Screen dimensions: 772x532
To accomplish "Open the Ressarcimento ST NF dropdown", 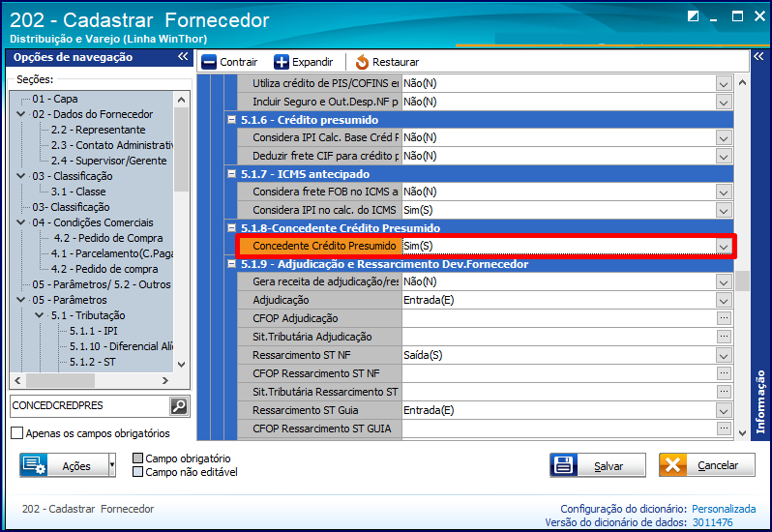I will pos(724,356).
